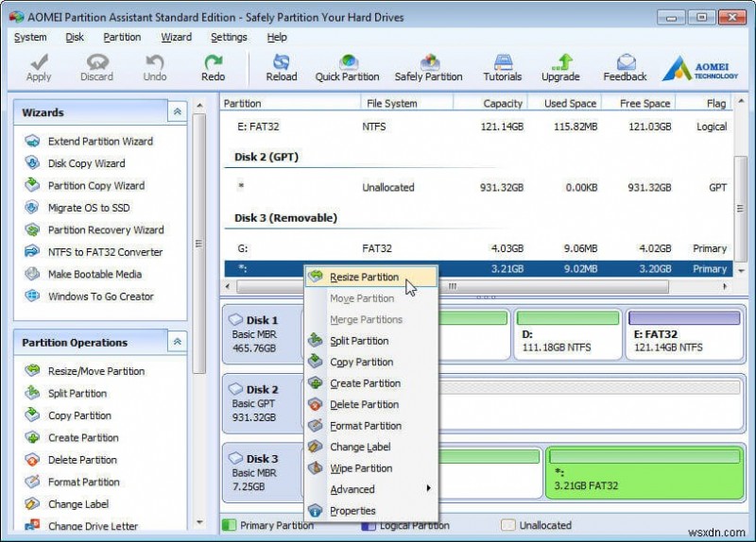Choose Wipe Partition in context menu
This screenshot has width=756, height=542.
(371, 467)
